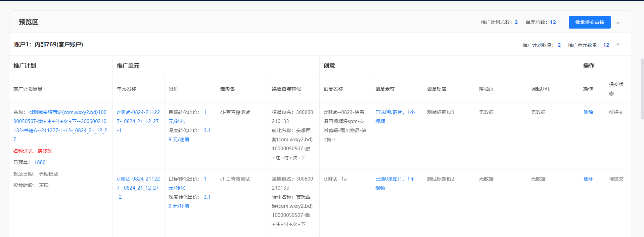Open the unit link ending in _27-2
The image size is (644, 237).
(138, 188)
